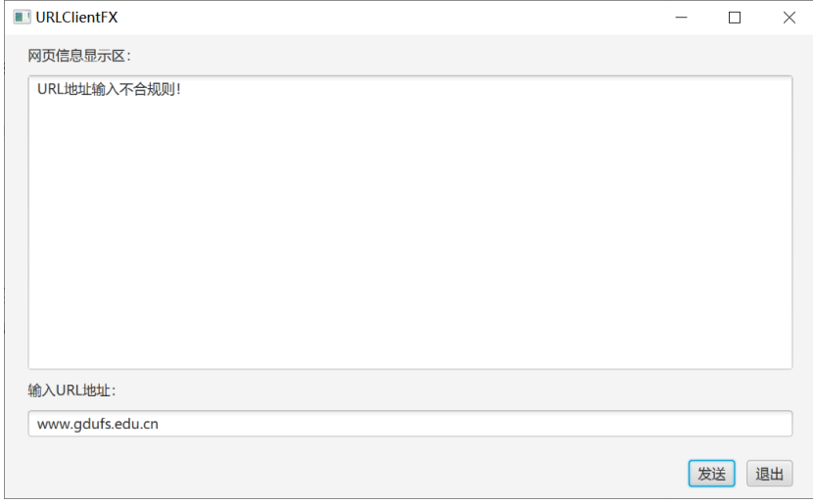Click blank space right of the error message

pos(490,90)
